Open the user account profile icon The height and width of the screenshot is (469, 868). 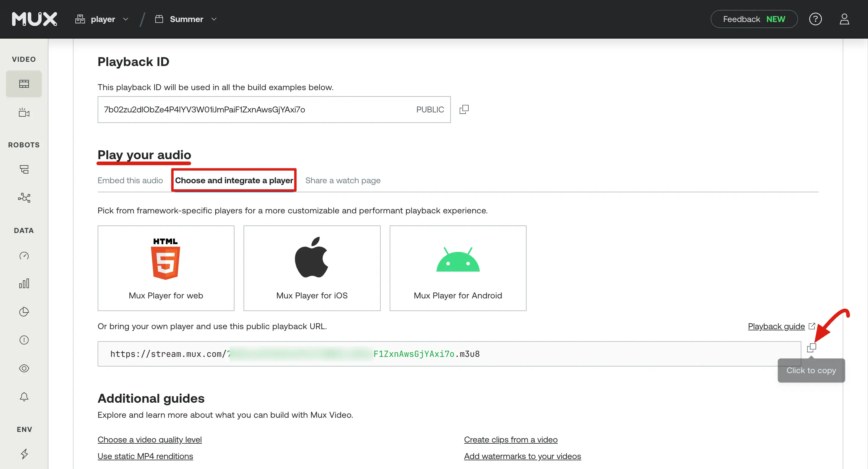pyautogui.click(x=844, y=19)
